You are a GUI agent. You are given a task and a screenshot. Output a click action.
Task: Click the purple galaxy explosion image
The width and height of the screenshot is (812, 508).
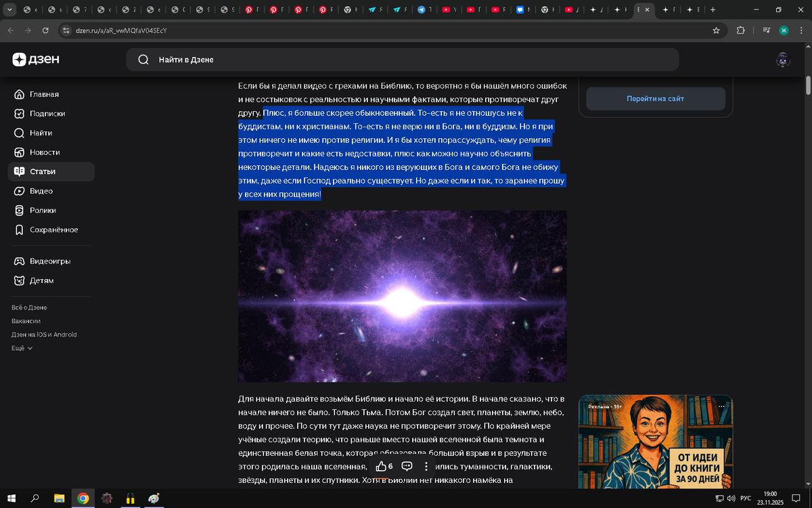pyautogui.click(x=403, y=296)
